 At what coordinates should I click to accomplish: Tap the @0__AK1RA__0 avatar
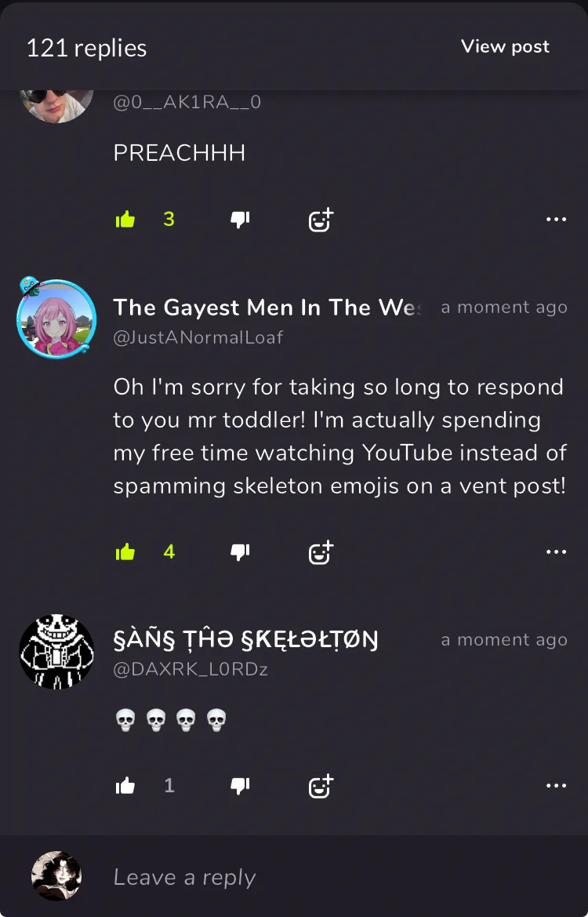point(56,106)
